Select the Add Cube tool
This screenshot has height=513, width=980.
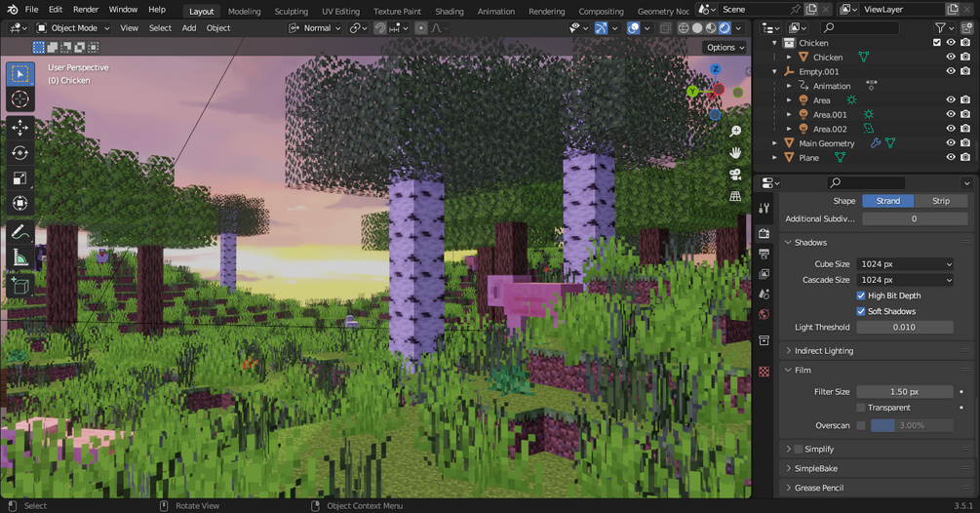pyautogui.click(x=20, y=286)
